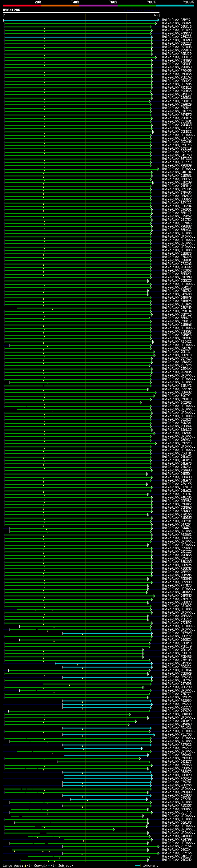Select label UniRef100_C5KBC2
This screenshot has width=197, height=868.
(x=177, y=131)
